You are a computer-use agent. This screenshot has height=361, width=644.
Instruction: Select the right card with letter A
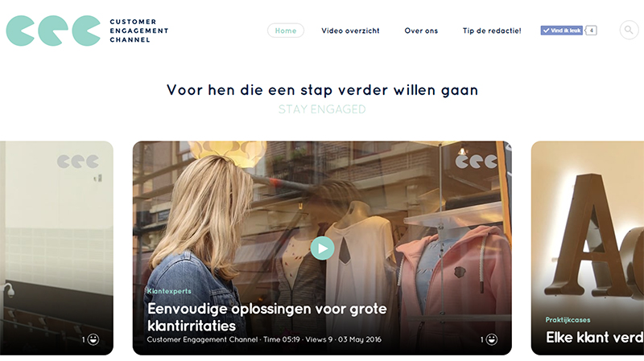pos(588,248)
